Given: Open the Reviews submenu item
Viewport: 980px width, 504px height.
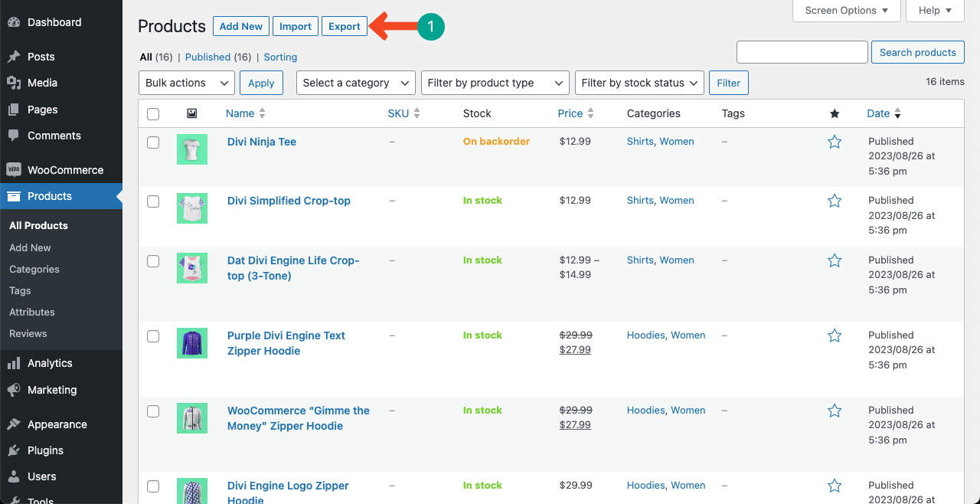Looking at the screenshot, I should (28, 333).
